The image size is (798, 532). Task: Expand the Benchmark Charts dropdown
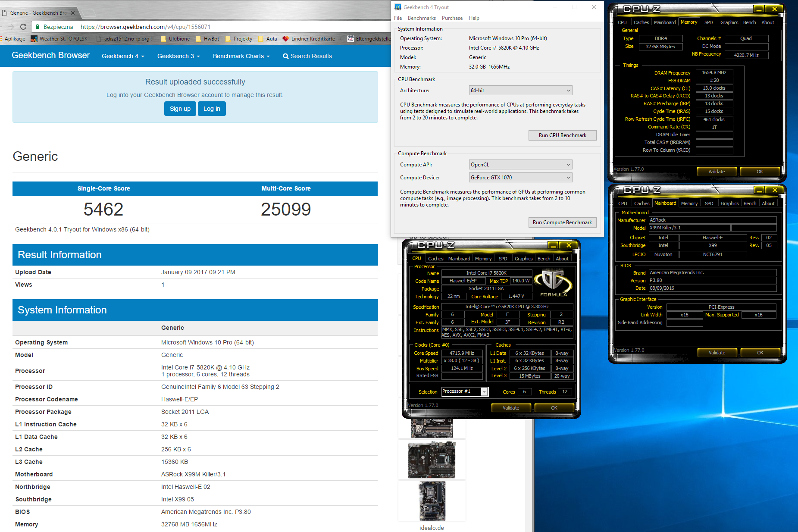[x=241, y=56]
